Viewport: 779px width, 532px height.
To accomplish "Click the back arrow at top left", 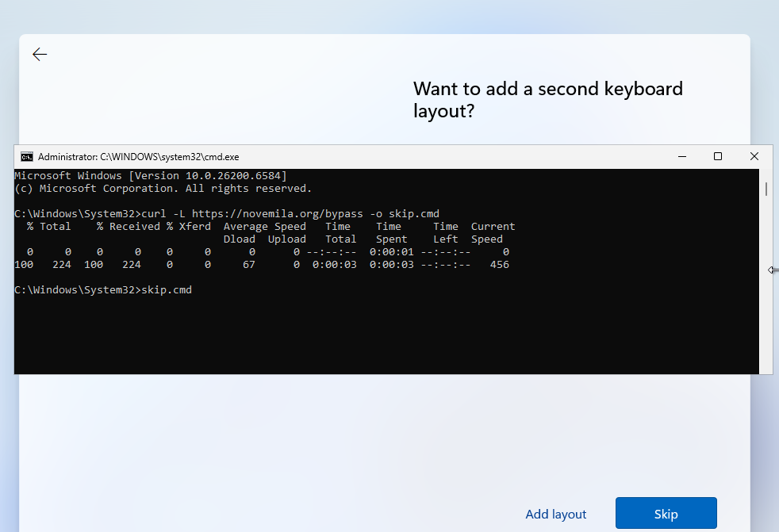I will click(39, 54).
